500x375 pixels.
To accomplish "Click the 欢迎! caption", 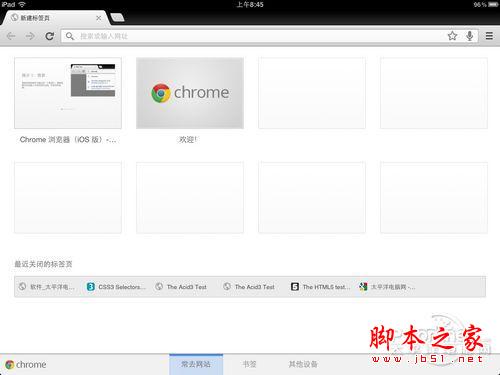I will (188, 140).
